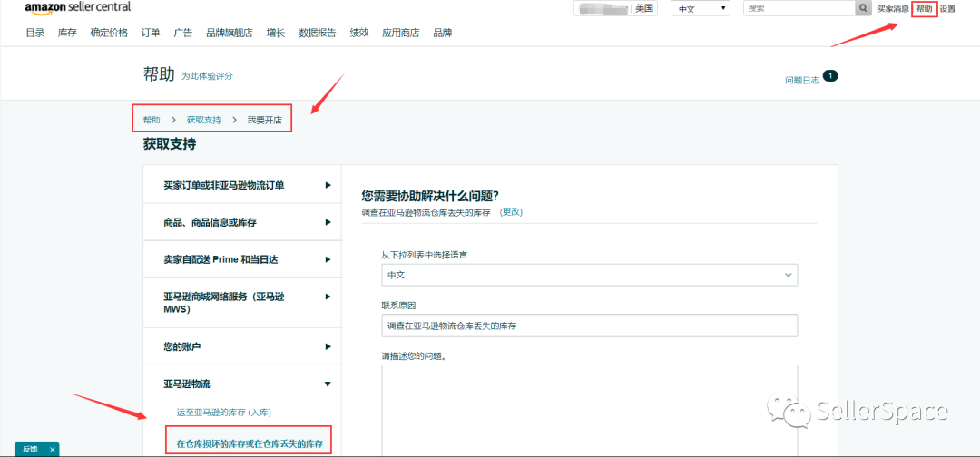Open the 订单 menu
The height and width of the screenshot is (457, 980).
151,33
